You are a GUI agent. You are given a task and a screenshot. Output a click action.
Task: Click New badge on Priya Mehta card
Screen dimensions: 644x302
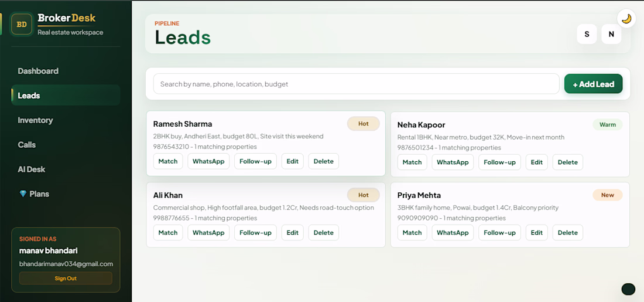pos(608,195)
